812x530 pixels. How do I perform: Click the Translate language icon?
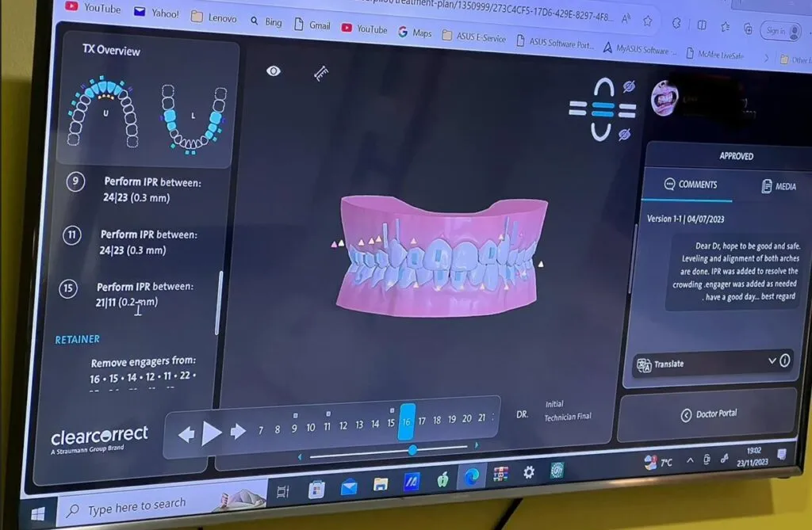[644, 365]
